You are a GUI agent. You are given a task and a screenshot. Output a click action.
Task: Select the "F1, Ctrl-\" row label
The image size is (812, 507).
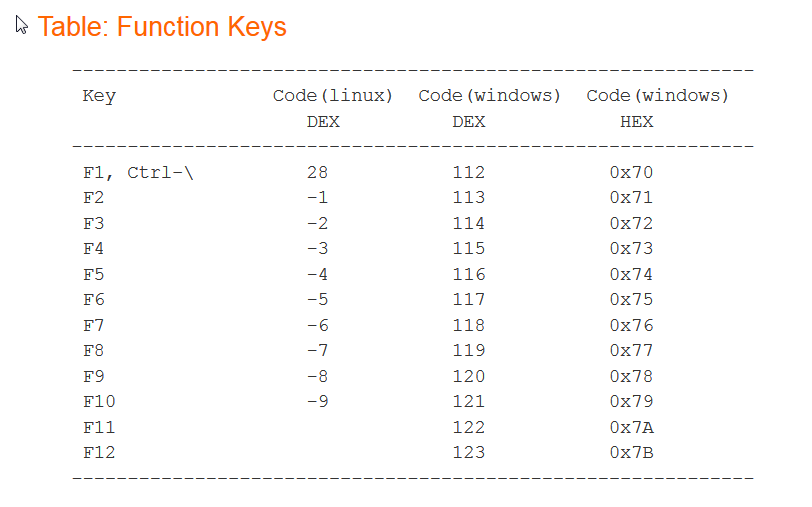(x=138, y=172)
